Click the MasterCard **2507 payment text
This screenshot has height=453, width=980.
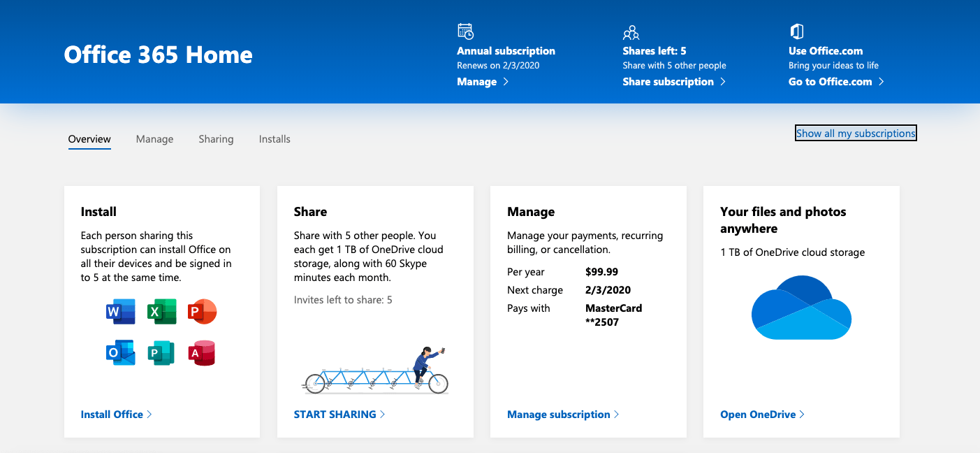click(x=614, y=315)
